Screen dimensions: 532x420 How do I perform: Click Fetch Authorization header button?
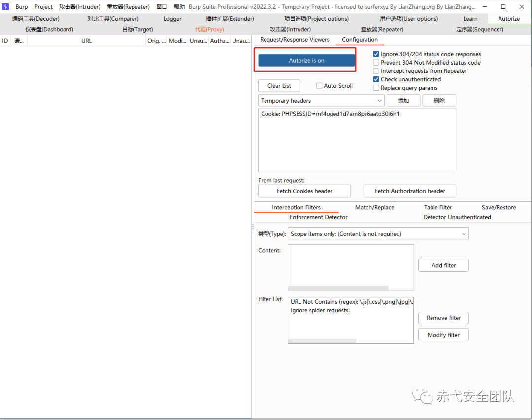409,191
